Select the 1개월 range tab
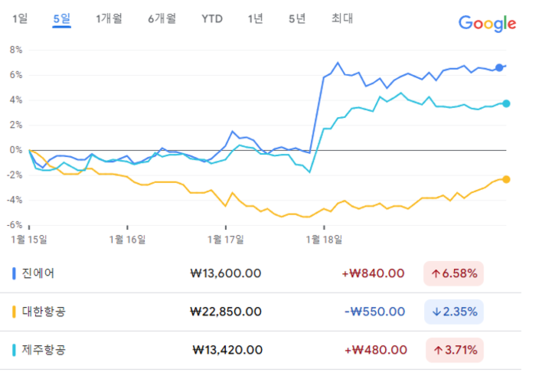The height and width of the screenshot is (379, 539). pos(109,19)
